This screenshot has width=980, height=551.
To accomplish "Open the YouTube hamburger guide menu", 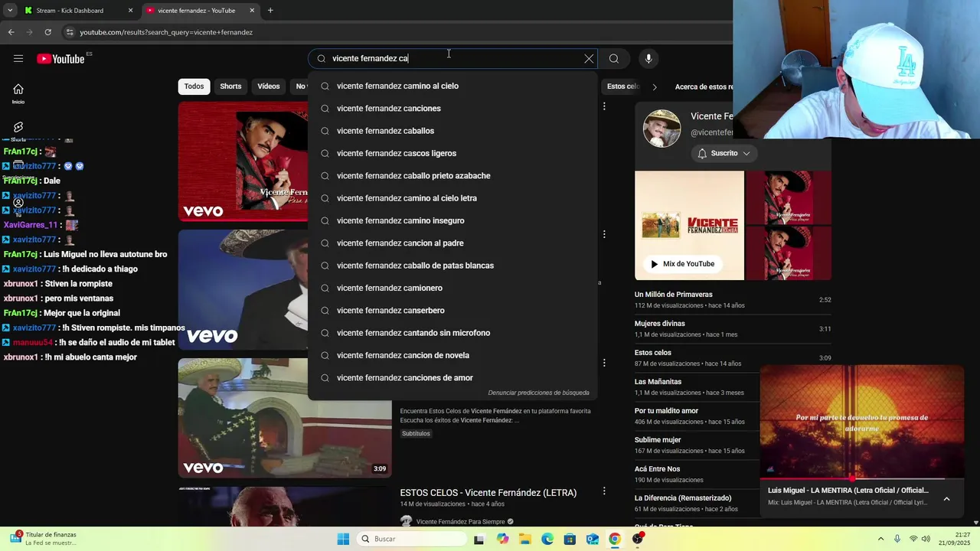I will [x=18, y=59].
